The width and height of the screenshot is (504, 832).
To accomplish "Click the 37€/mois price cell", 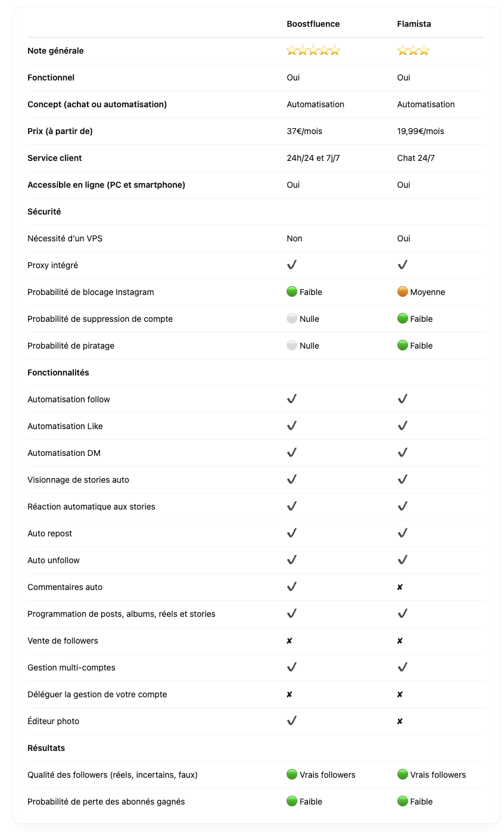I will 304,131.
